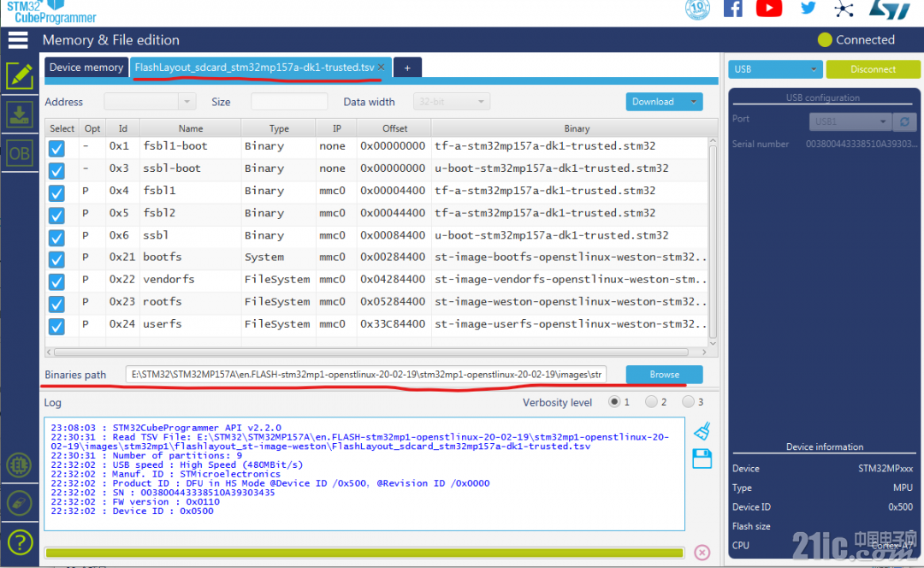This screenshot has width=924, height=568.
Task: Click the Serial number value
Action: (x=861, y=144)
